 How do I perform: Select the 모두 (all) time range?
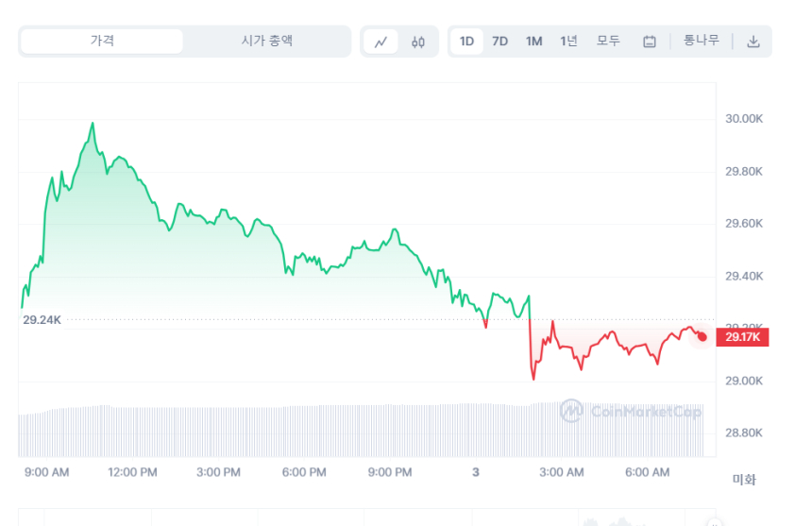(x=608, y=42)
